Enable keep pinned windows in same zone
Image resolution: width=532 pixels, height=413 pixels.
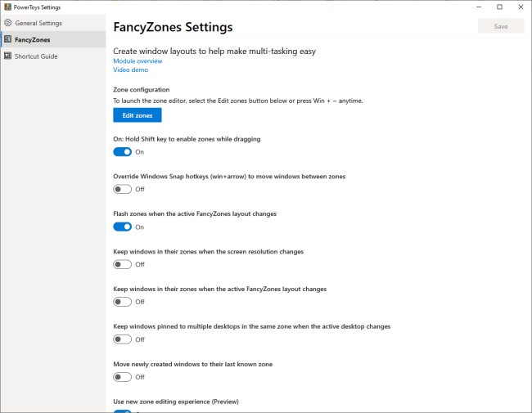(122, 339)
